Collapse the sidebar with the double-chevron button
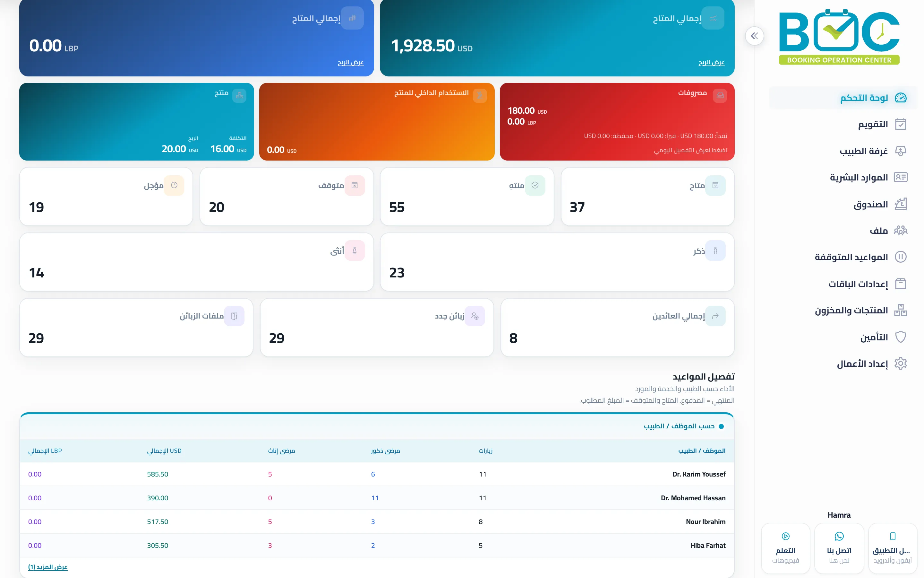Viewport: 924px width, 578px height. point(754,36)
